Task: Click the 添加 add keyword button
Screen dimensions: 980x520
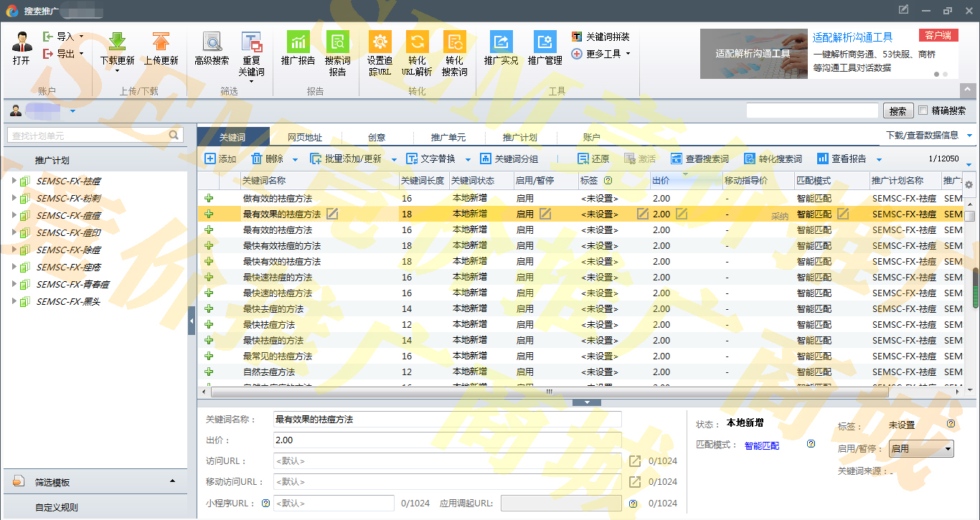Action: point(220,159)
